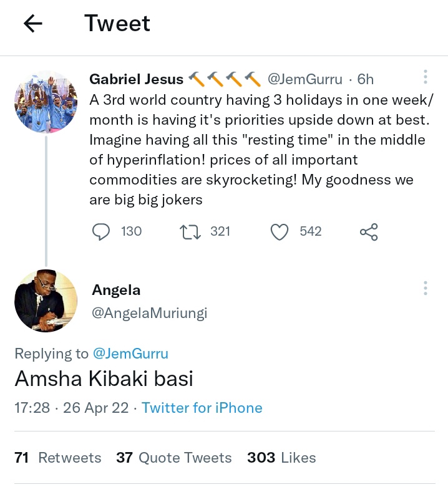This screenshot has height=487, width=448.
Task: Open the @AngelaMuriungi handle
Action: (x=149, y=313)
